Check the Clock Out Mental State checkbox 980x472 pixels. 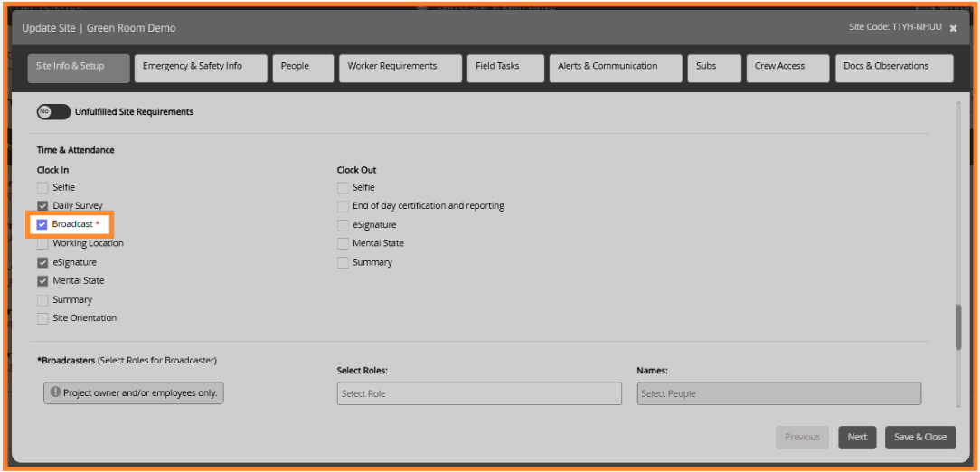point(343,244)
